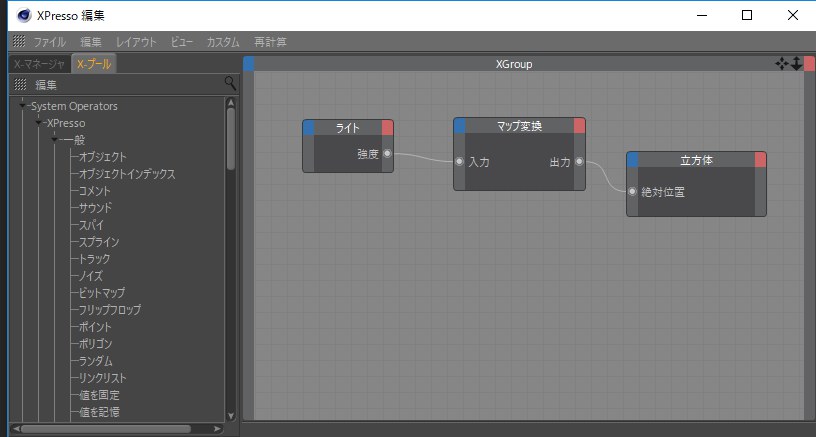
Task: Select スプライン operator
Action: (x=99, y=242)
